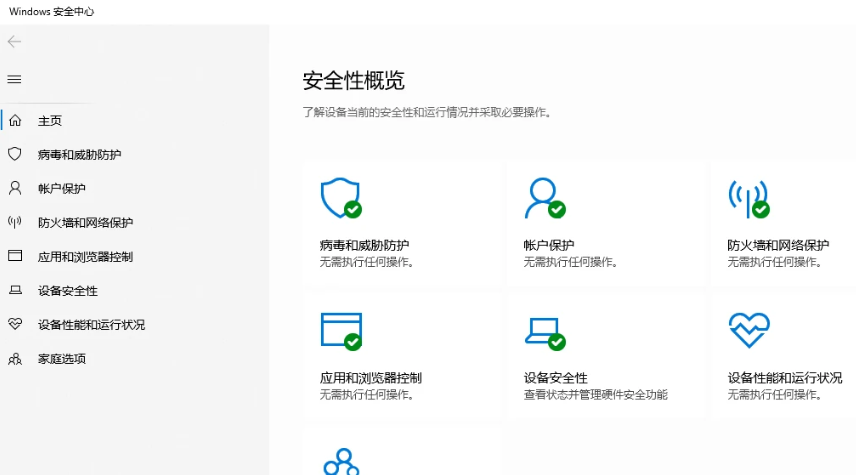Viewport: 856px width, 475px height.
Task: Click the sidebar heart icon for 设备性能和运行状况
Action: click(15, 324)
